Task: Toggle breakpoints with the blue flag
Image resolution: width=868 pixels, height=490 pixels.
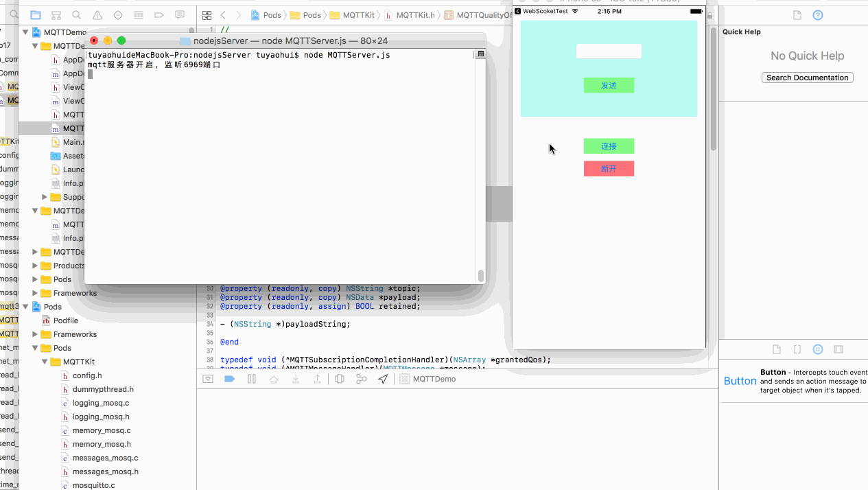Action: (x=229, y=379)
